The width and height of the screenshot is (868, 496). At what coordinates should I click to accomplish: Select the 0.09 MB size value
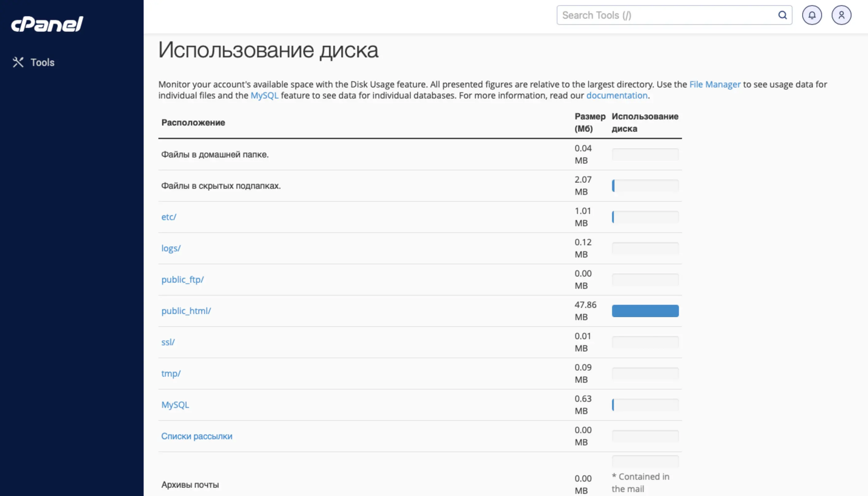tap(583, 373)
